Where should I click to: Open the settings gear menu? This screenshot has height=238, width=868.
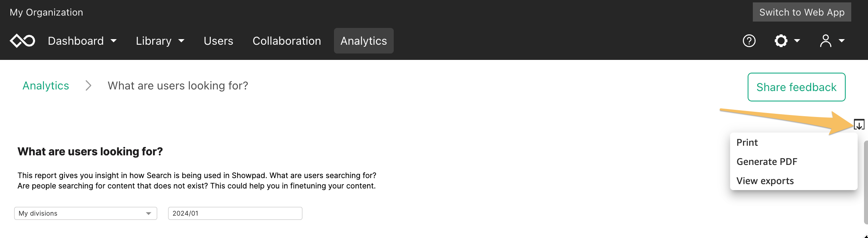pos(781,41)
